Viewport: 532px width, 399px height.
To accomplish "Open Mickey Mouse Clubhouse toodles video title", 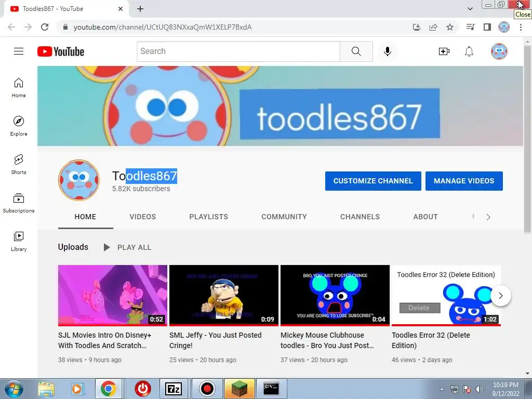I will coord(327,340).
